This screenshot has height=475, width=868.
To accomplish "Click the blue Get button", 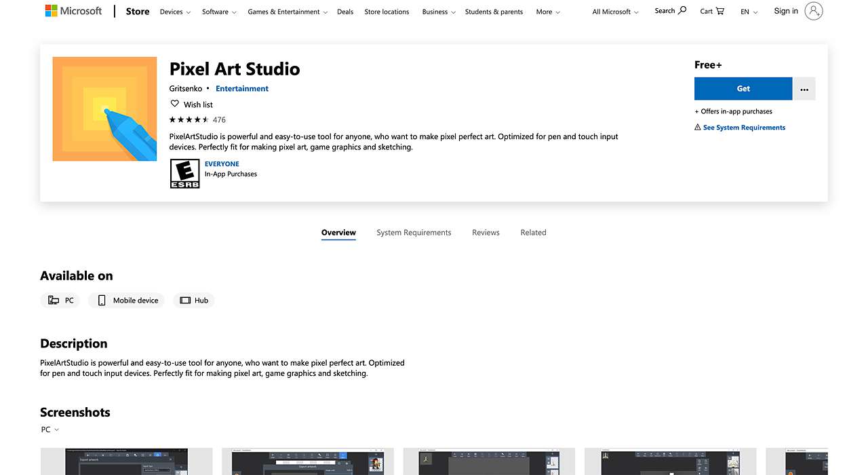I will (743, 89).
